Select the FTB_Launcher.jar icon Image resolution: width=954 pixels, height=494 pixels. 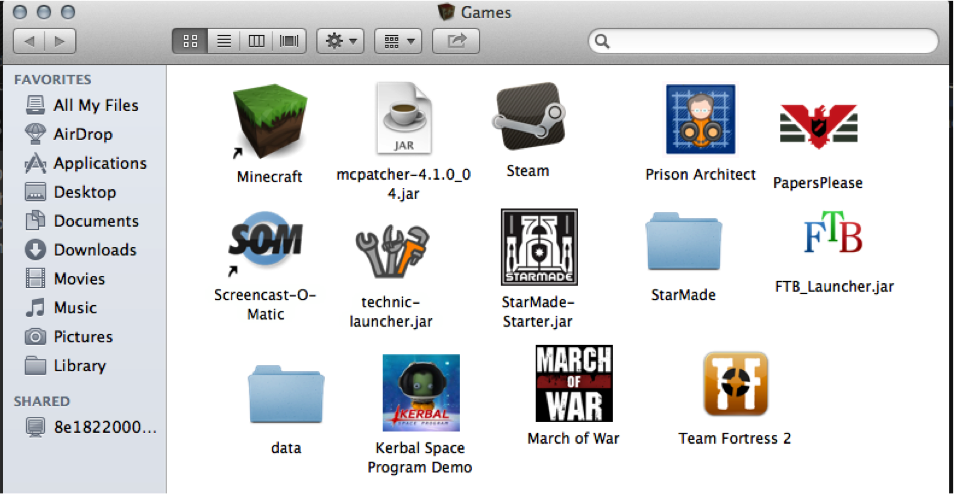pyautogui.click(x=833, y=231)
